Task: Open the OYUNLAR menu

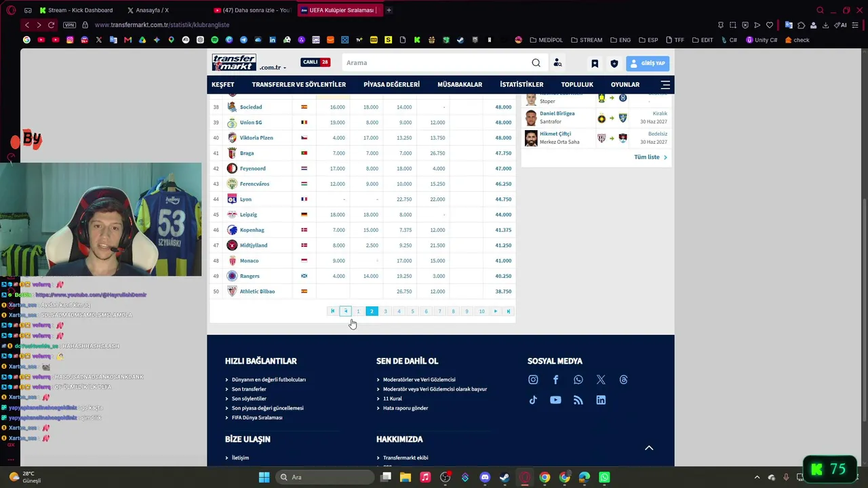Action: [x=625, y=85]
